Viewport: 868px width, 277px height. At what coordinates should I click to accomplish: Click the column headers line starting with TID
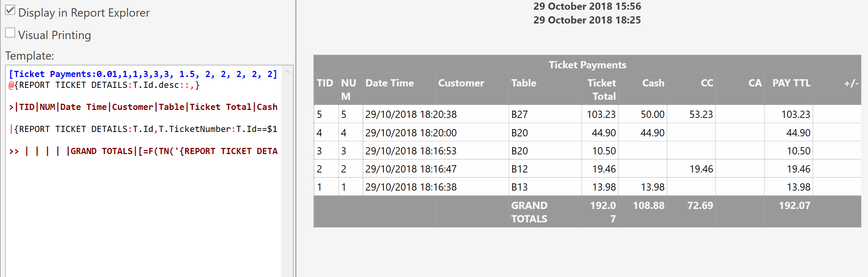pos(143,107)
